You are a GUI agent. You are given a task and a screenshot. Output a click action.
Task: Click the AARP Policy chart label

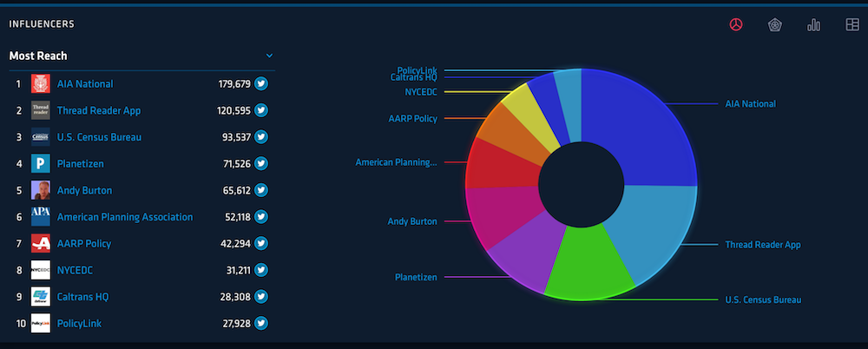(413, 119)
